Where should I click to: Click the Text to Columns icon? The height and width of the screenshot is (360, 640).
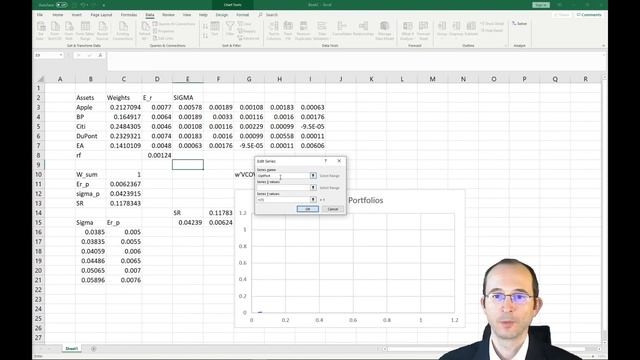click(273, 31)
